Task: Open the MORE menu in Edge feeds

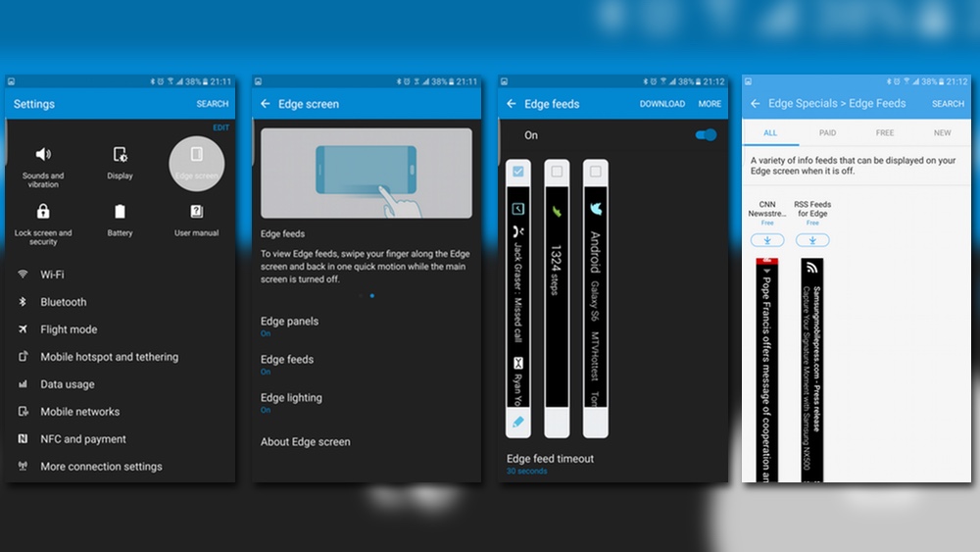Action: point(710,104)
